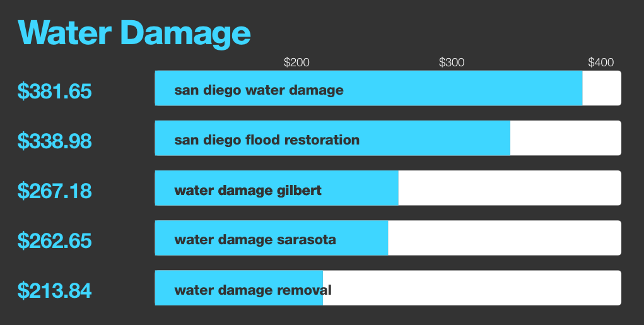
Task: Click the blue fill right of 'san diego water damage'
Action: click(464, 88)
